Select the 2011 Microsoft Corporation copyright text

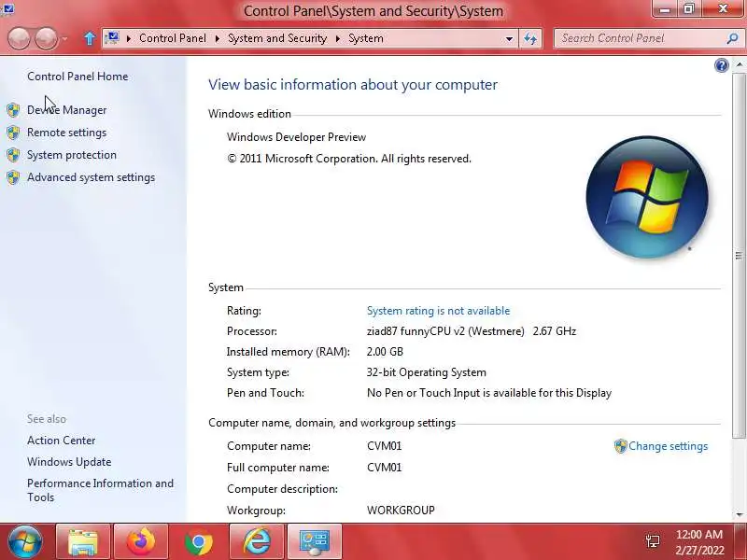349,159
